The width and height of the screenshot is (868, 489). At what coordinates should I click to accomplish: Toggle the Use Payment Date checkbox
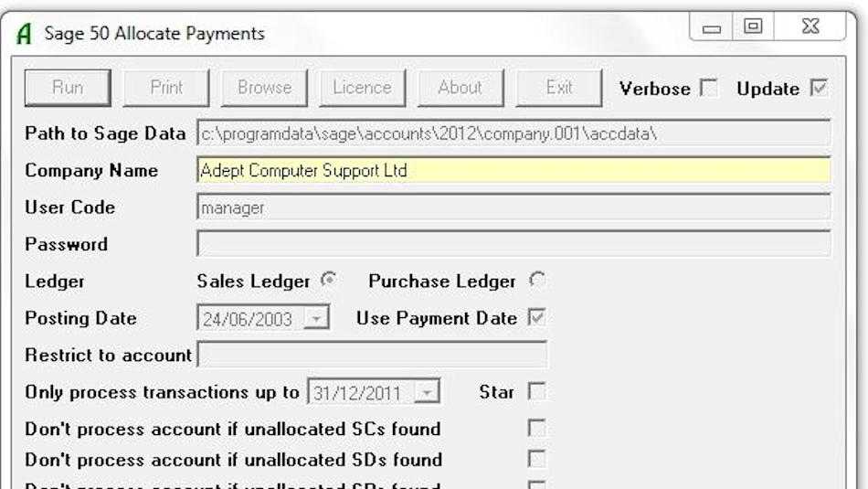point(536,317)
